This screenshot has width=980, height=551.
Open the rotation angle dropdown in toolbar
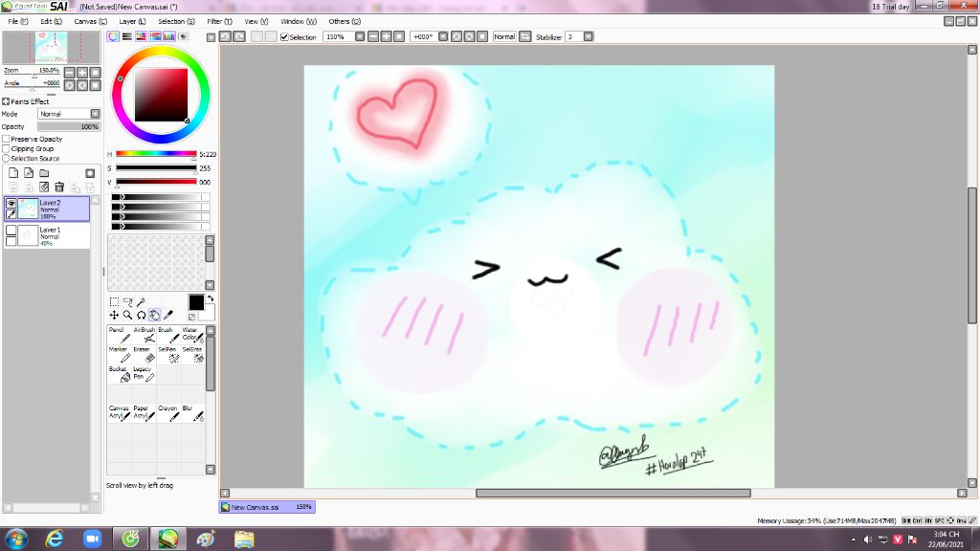click(x=443, y=37)
